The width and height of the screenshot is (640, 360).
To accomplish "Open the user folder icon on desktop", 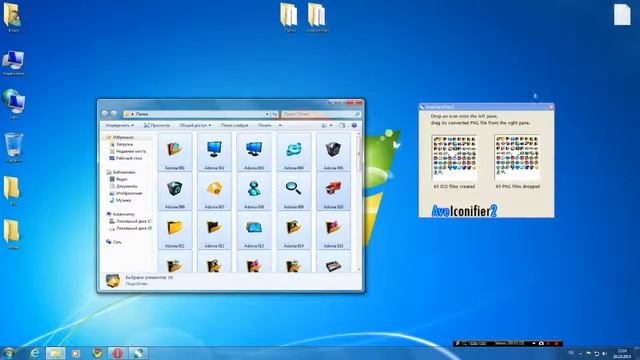I will point(12,17).
